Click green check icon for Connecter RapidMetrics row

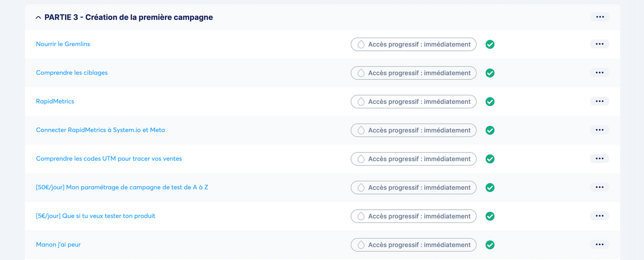pyautogui.click(x=490, y=130)
